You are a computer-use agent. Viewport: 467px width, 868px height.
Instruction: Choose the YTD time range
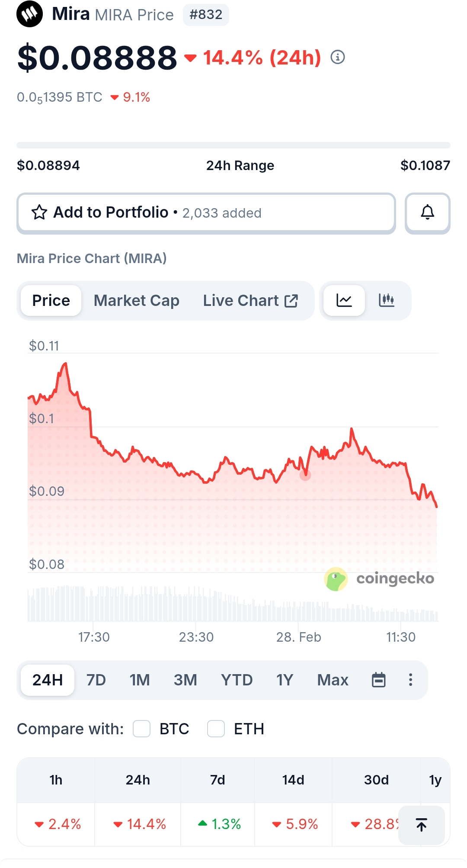tap(237, 680)
